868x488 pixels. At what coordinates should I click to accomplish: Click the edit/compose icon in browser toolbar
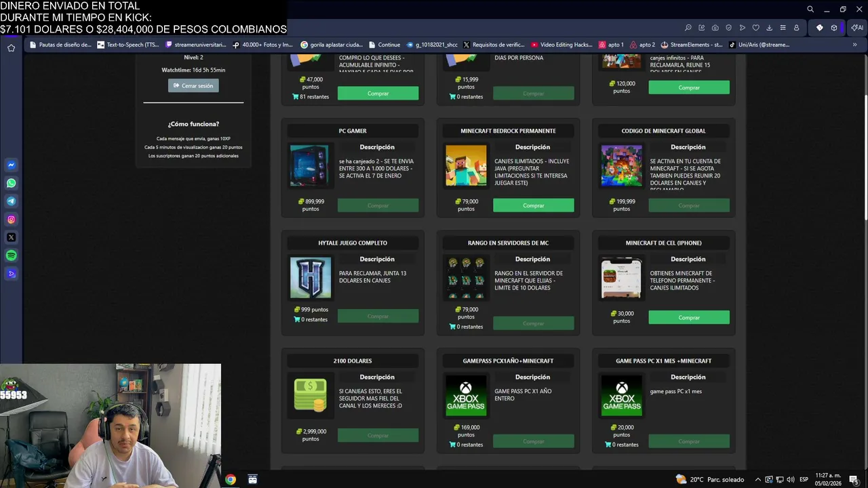tap(702, 28)
